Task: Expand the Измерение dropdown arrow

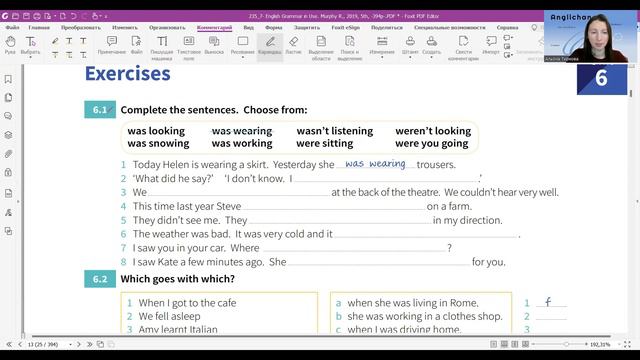Action: (382, 58)
